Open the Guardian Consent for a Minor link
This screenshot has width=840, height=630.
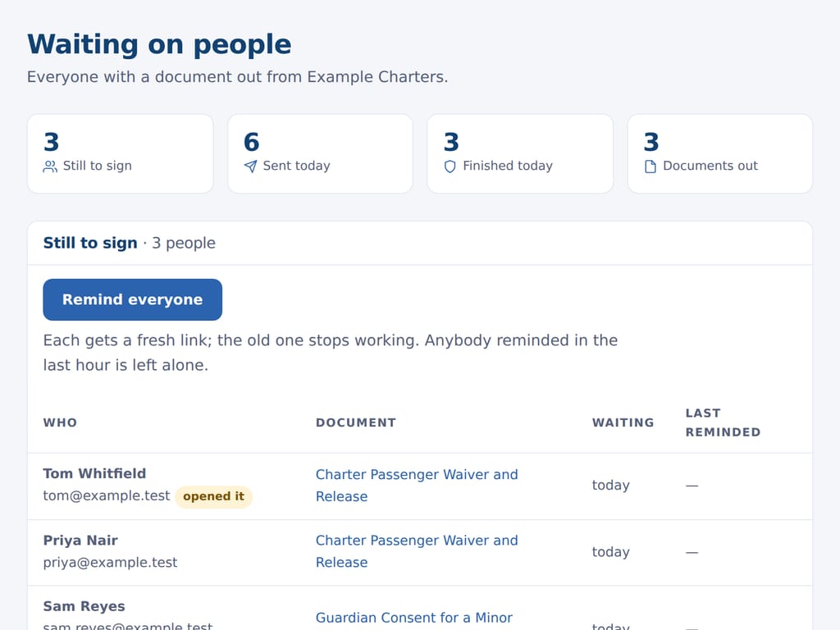tap(413, 618)
